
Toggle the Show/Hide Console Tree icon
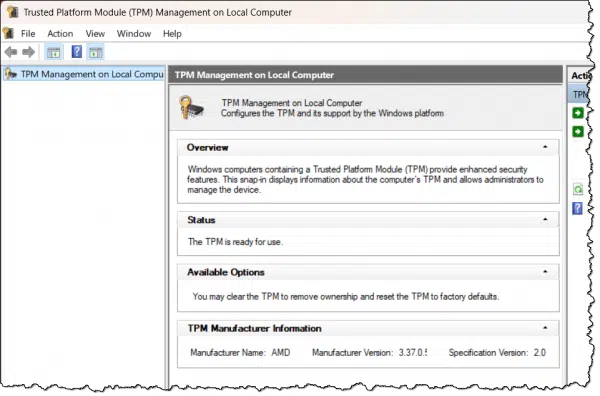[x=54, y=52]
